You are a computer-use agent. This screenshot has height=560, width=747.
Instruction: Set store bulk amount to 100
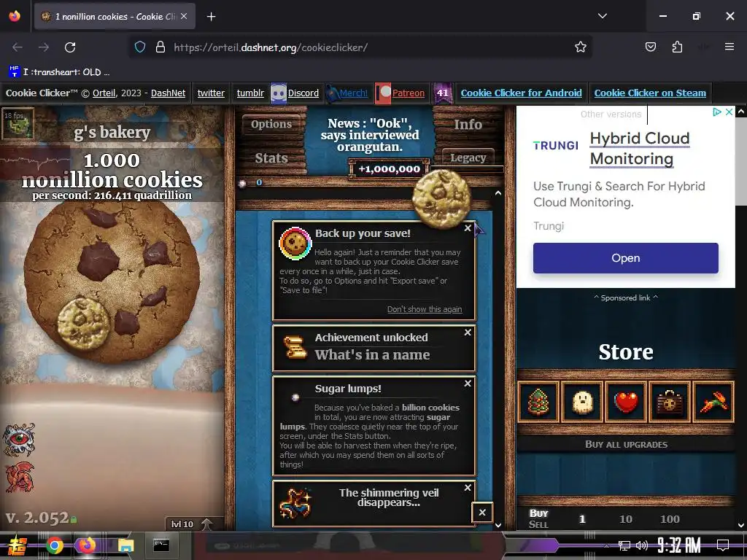point(670,519)
